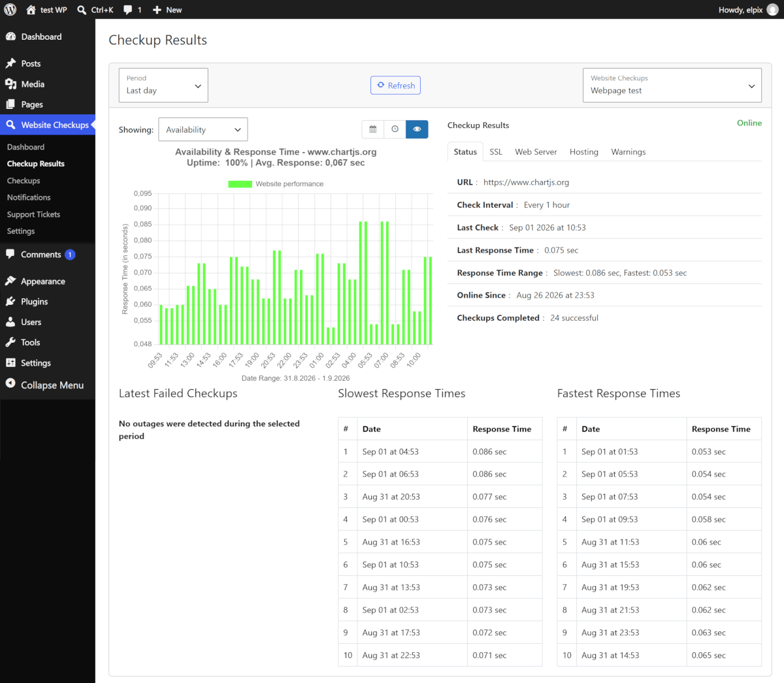Click the Appearance brush icon
This screenshot has height=683, width=784.
coord(10,281)
